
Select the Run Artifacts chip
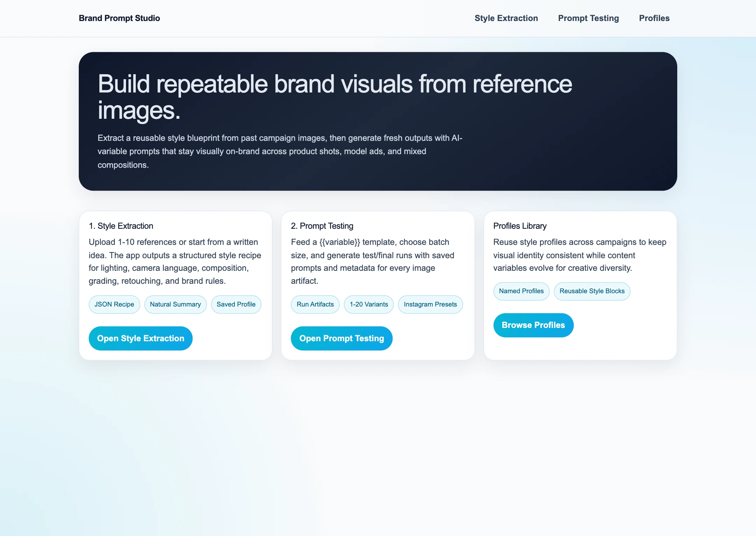pyautogui.click(x=315, y=304)
